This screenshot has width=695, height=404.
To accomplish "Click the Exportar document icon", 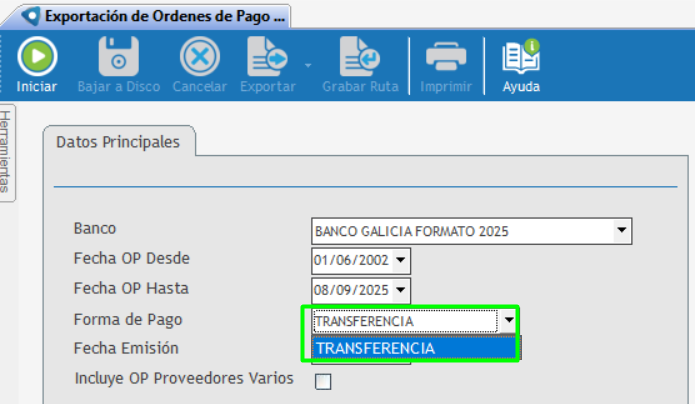I will pos(267,57).
